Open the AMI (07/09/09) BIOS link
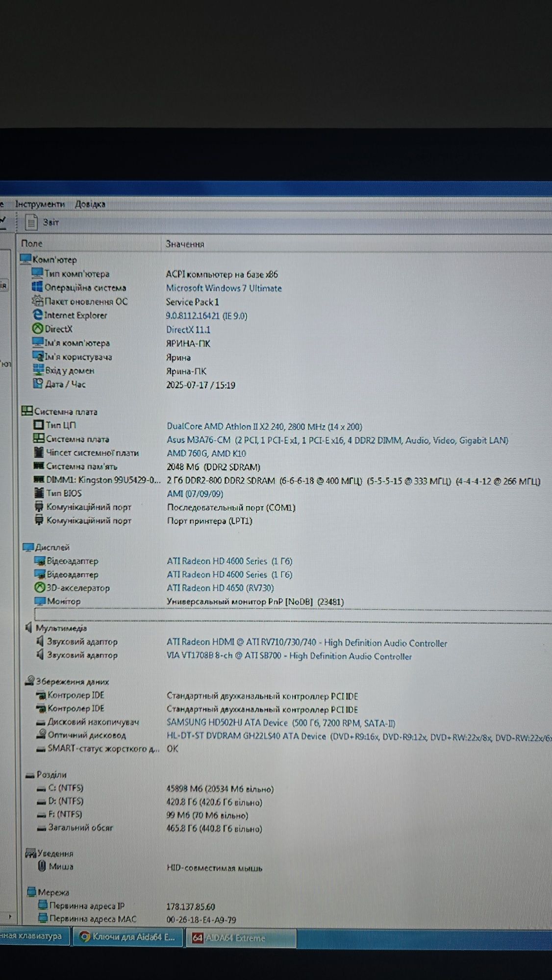 [x=195, y=494]
